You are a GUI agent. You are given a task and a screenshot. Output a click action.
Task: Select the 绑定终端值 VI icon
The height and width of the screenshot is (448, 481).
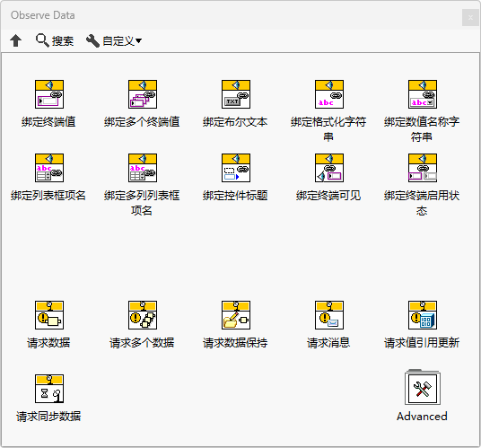[x=49, y=94]
